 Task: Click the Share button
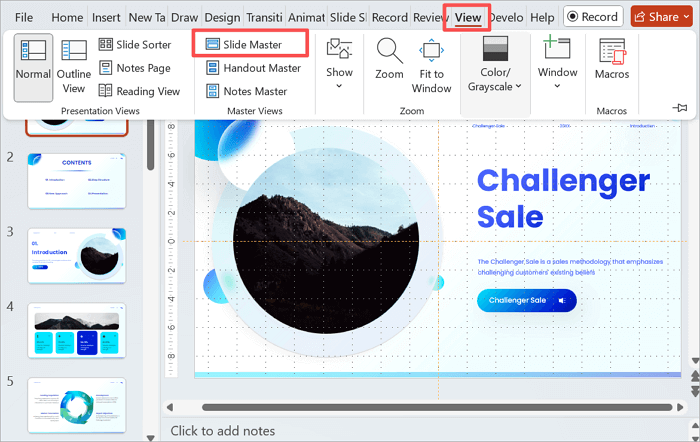(662, 17)
